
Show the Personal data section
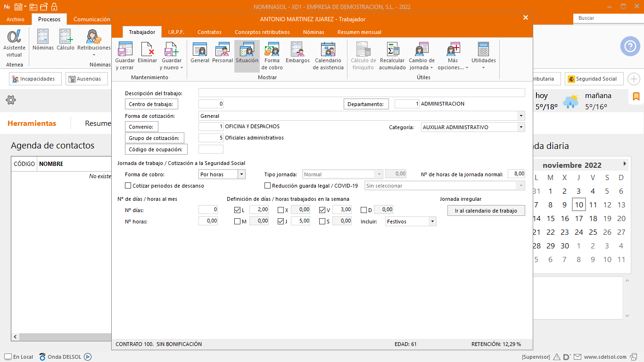223,50
